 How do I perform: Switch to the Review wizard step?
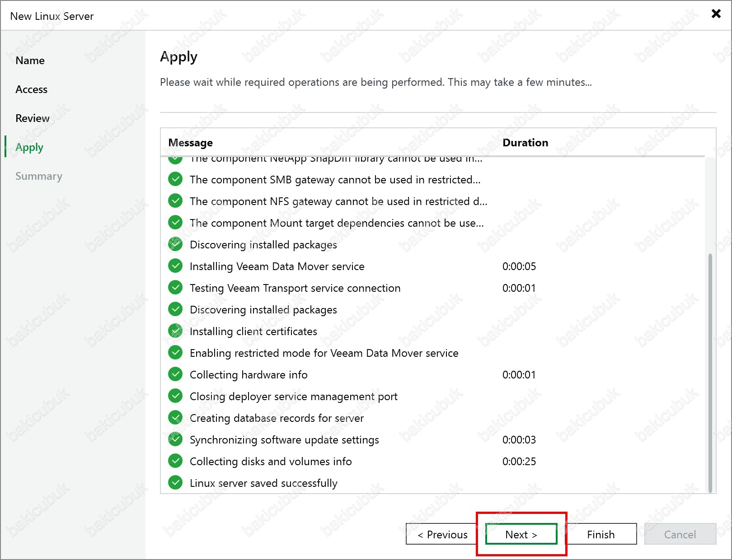pyautogui.click(x=32, y=118)
